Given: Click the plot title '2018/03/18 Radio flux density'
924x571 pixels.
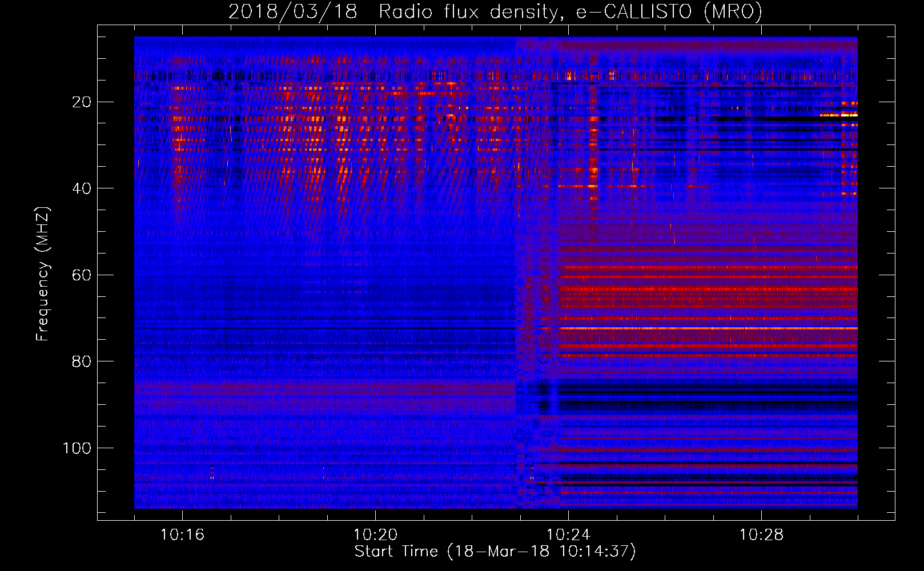Looking at the screenshot, I should pyautogui.click(x=495, y=11).
